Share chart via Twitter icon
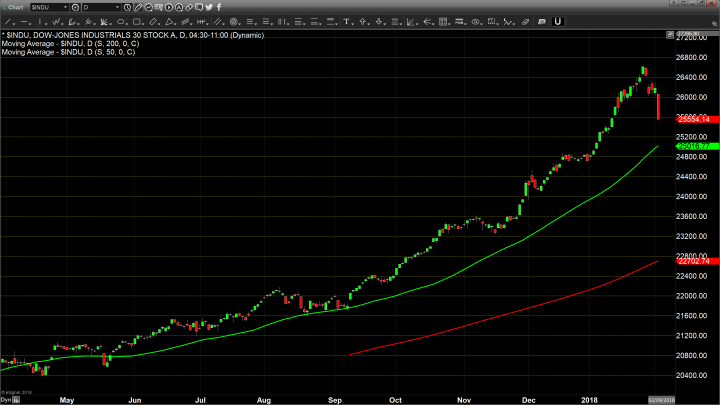The height and width of the screenshot is (405, 720). click(209, 7)
